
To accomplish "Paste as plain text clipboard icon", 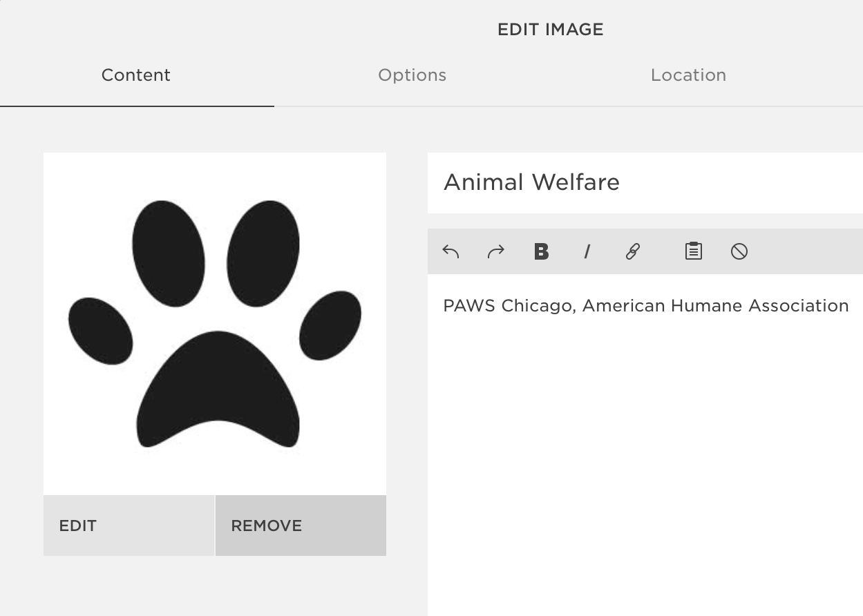I will pos(694,251).
